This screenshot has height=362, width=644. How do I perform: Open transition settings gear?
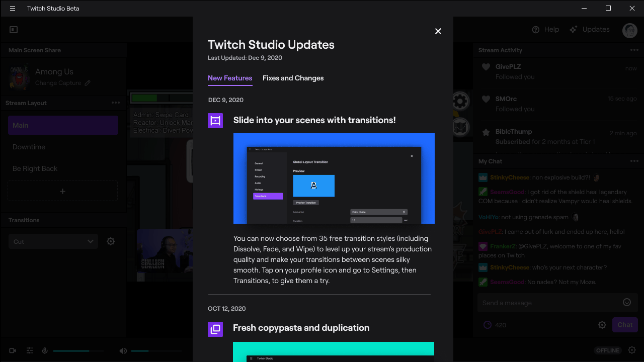(111, 241)
